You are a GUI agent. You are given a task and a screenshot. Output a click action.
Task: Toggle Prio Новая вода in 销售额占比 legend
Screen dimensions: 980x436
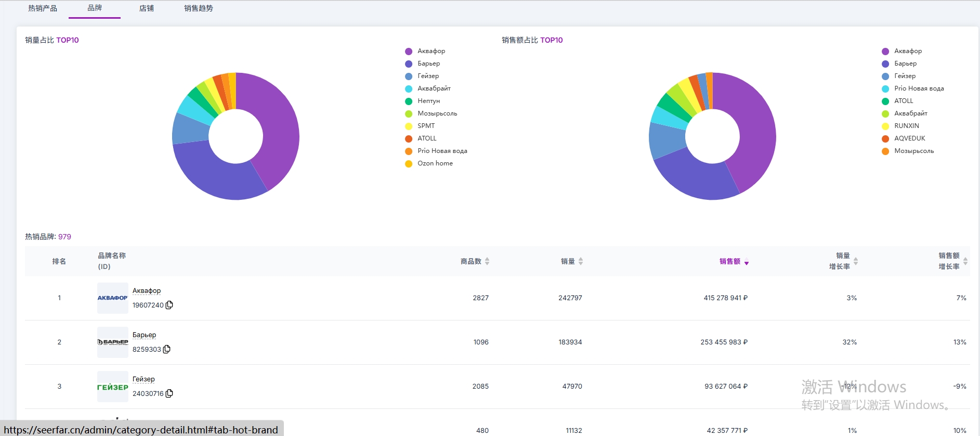pyautogui.click(x=913, y=88)
